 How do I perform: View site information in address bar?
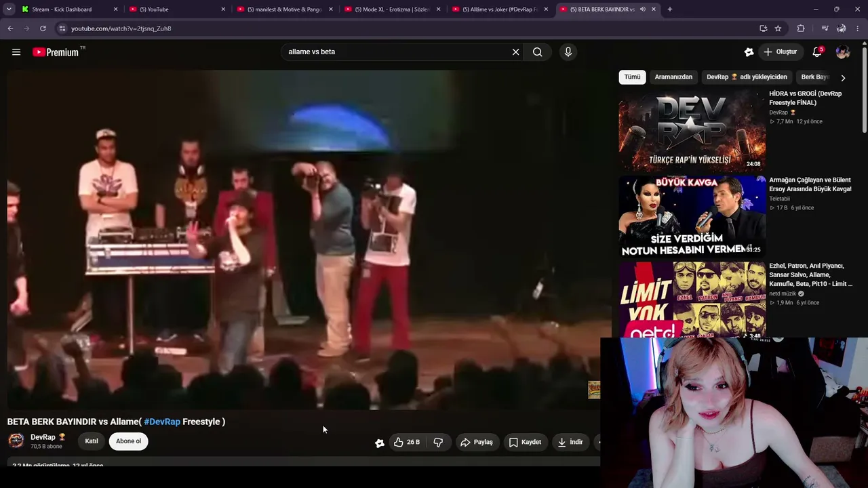[x=62, y=28]
